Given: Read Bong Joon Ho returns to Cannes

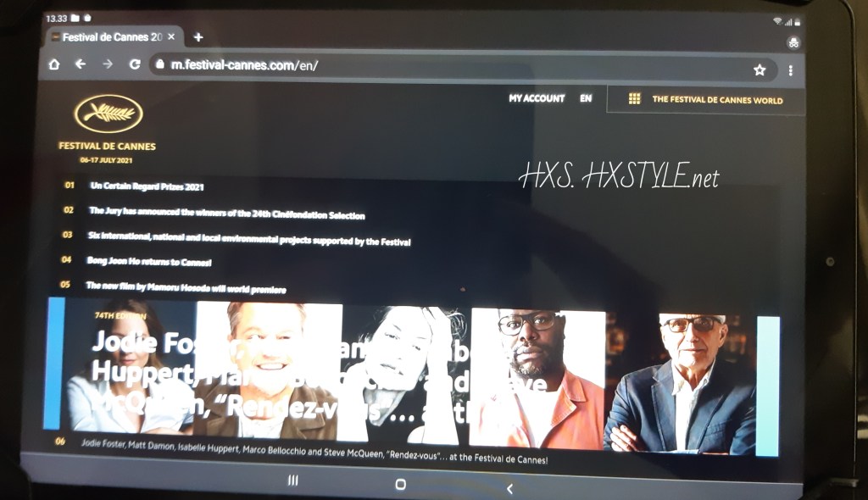Looking at the screenshot, I should click(148, 262).
